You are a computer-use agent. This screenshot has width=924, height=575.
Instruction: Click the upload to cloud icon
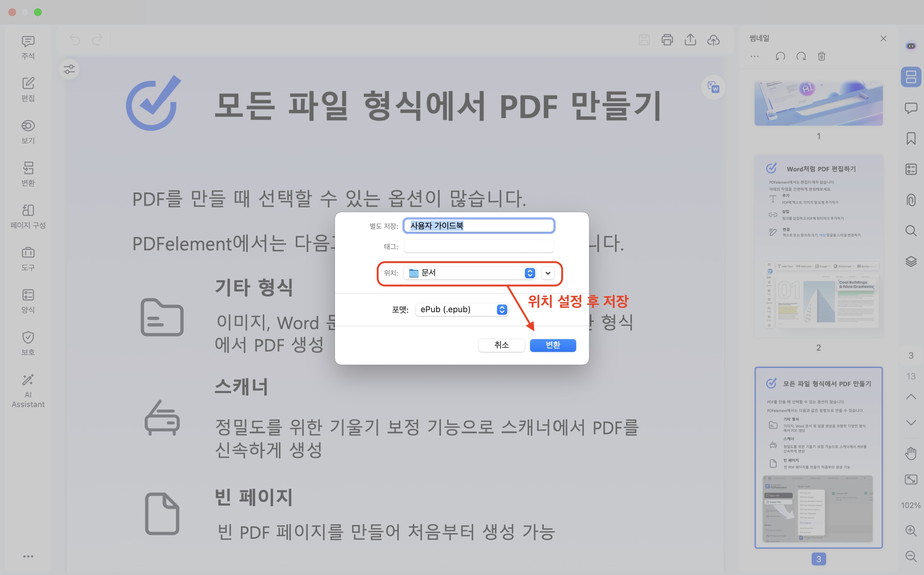(713, 40)
